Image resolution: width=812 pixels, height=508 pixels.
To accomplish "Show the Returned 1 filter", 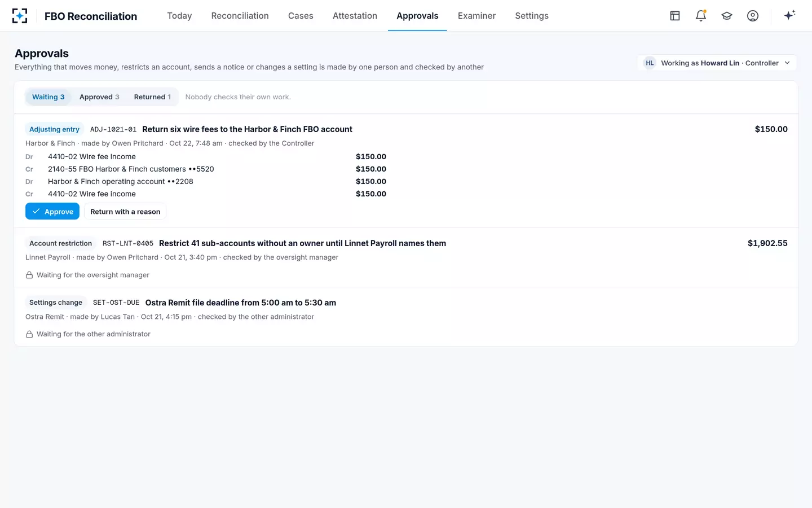I will [x=152, y=97].
